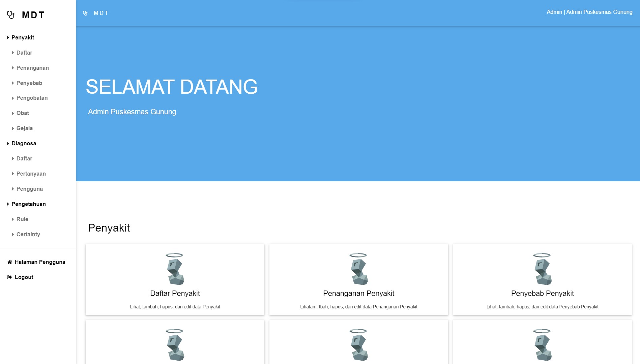Select Obat from the sidebar menu
Screen dimensions: 640x364
click(23, 113)
